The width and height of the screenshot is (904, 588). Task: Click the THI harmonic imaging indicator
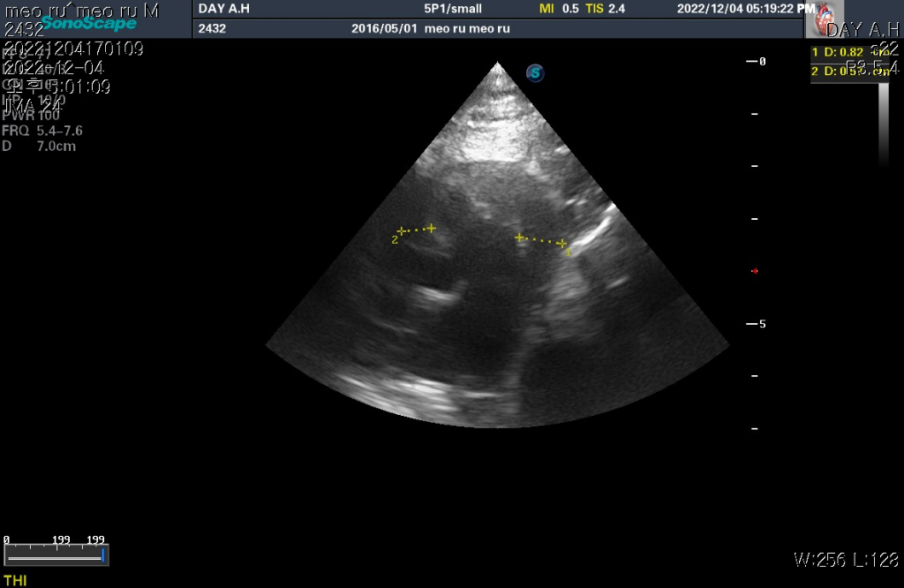point(15,580)
